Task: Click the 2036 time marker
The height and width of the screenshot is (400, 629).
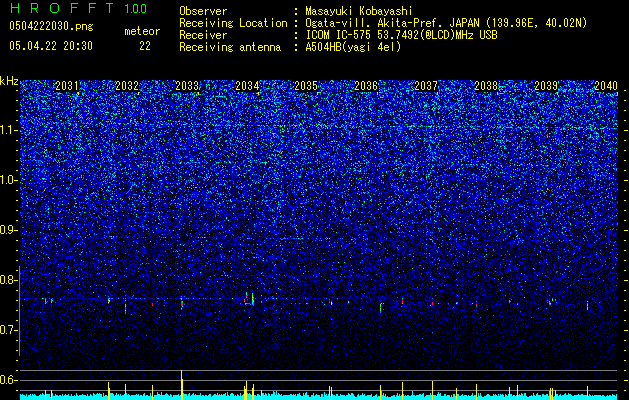Action: pyautogui.click(x=366, y=86)
